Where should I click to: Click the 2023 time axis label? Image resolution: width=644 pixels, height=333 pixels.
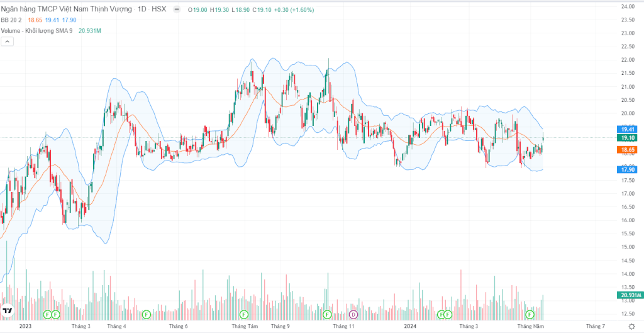(x=25, y=327)
